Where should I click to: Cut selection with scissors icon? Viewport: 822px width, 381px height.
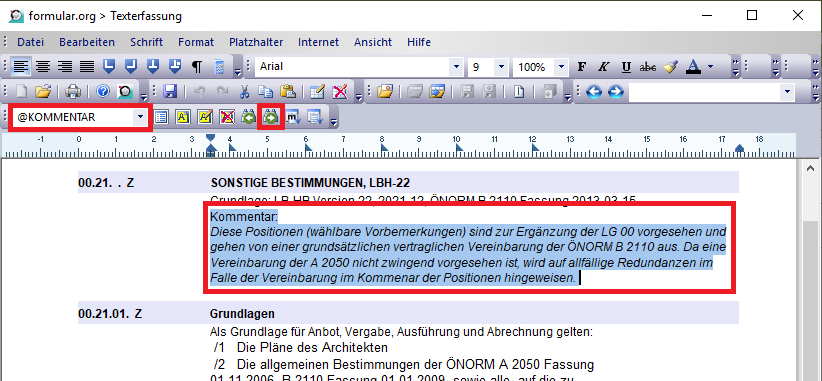coord(244,92)
